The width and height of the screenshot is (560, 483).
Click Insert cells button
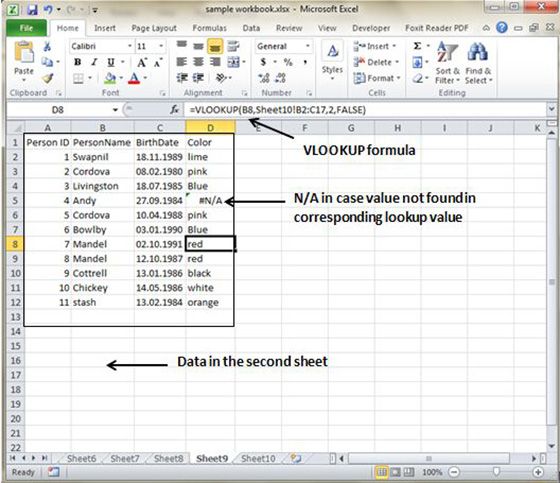point(375,46)
